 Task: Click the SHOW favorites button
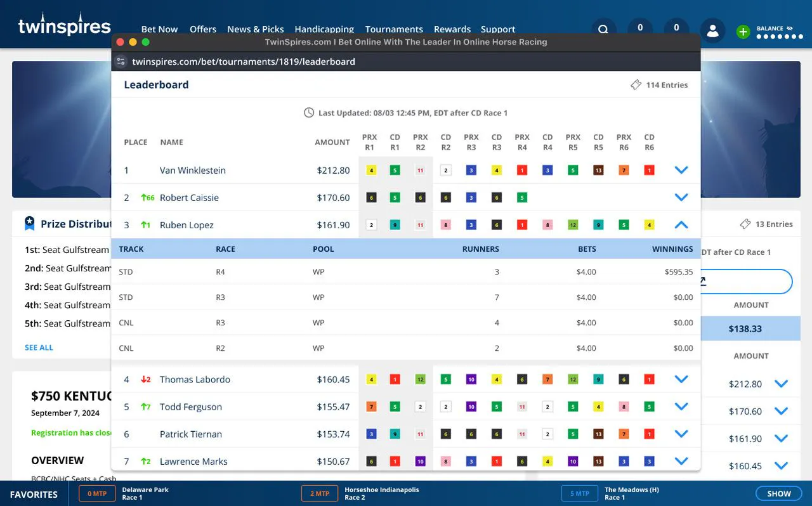click(x=778, y=493)
